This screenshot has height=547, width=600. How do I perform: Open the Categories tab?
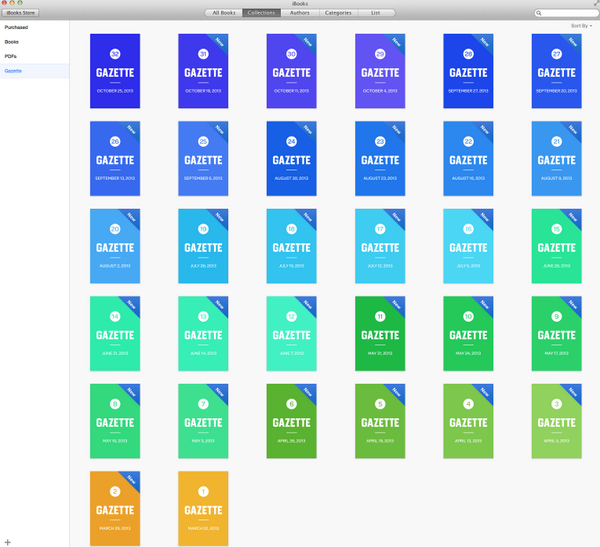(338, 13)
